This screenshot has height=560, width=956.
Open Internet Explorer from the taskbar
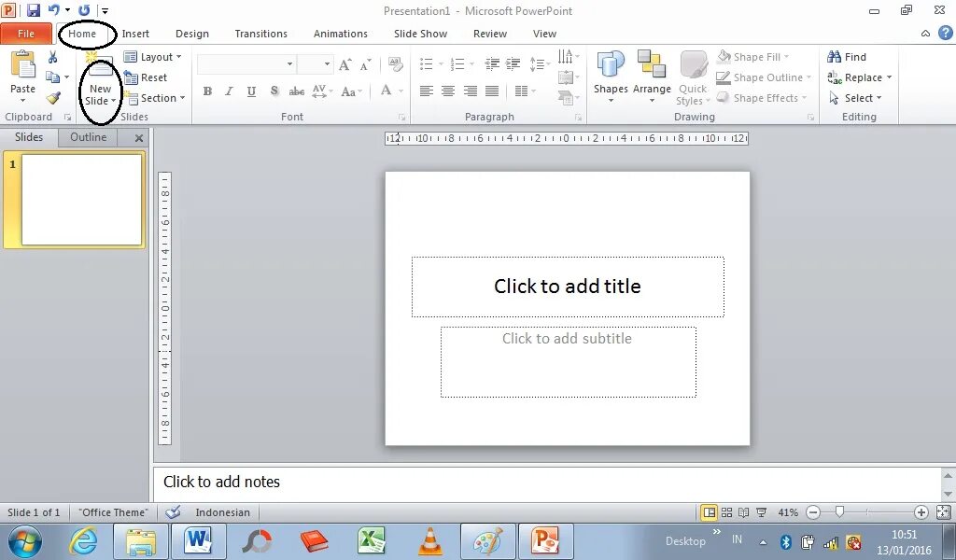83,540
